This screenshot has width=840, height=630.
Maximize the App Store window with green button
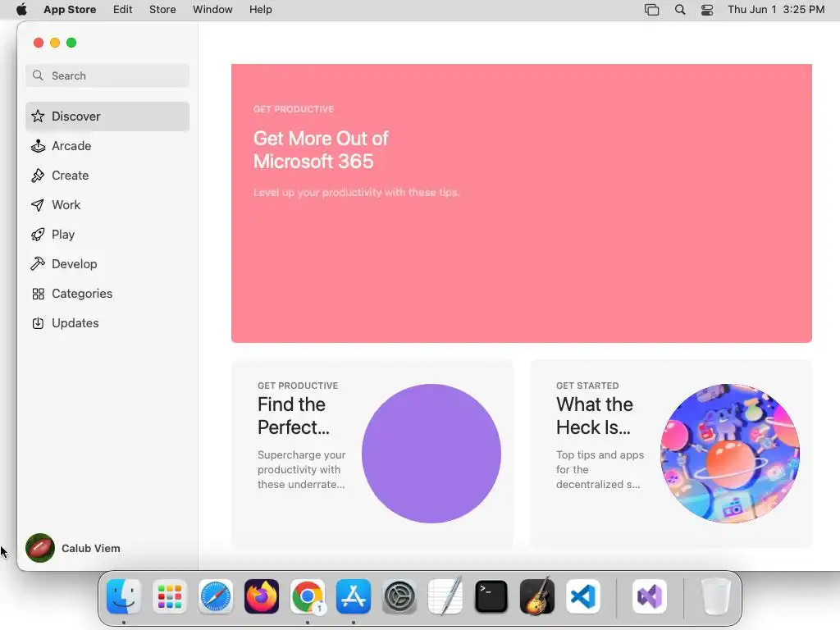click(x=71, y=43)
